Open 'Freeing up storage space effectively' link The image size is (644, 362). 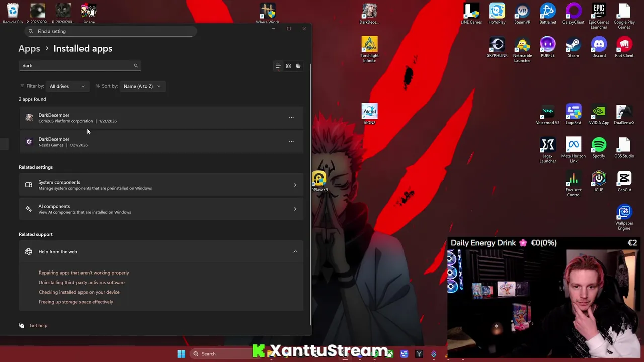[x=76, y=302]
